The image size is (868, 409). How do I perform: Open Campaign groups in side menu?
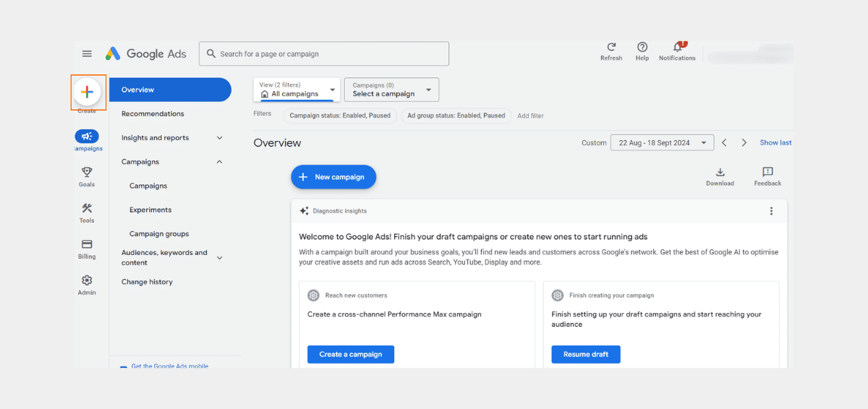pyautogui.click(x=159, y=233)
